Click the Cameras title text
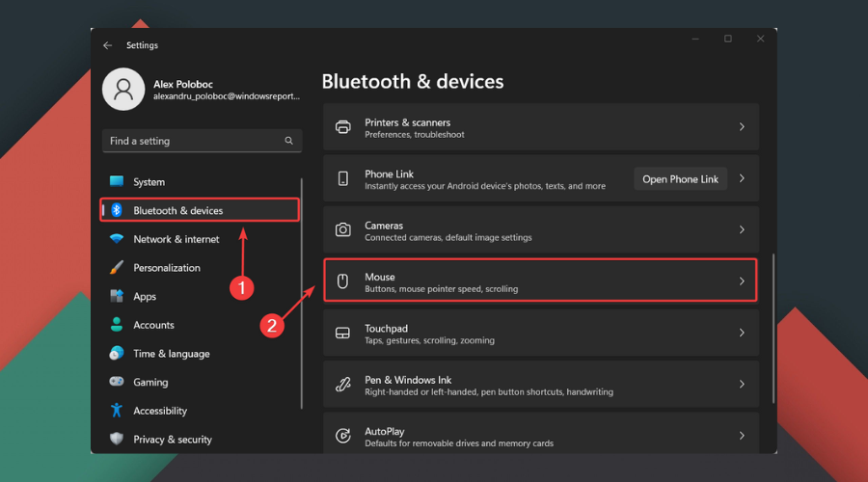The image size is (868, 482). (x=384, y=226)
